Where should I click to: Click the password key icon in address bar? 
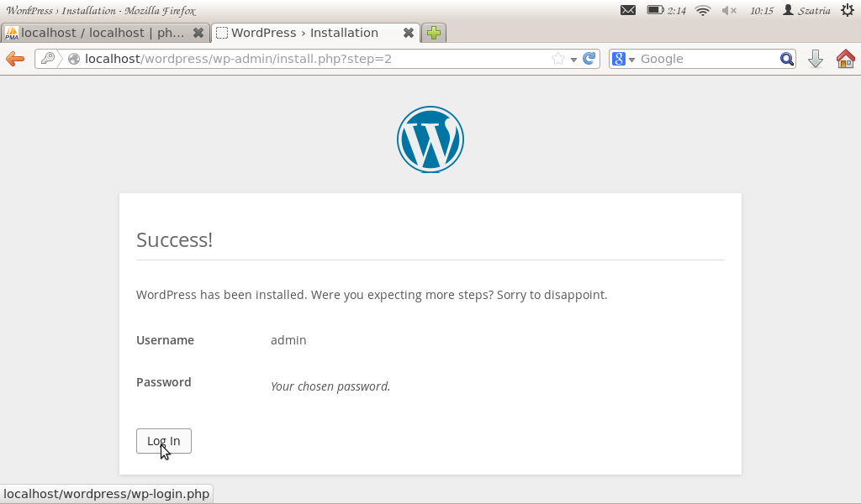48,58
